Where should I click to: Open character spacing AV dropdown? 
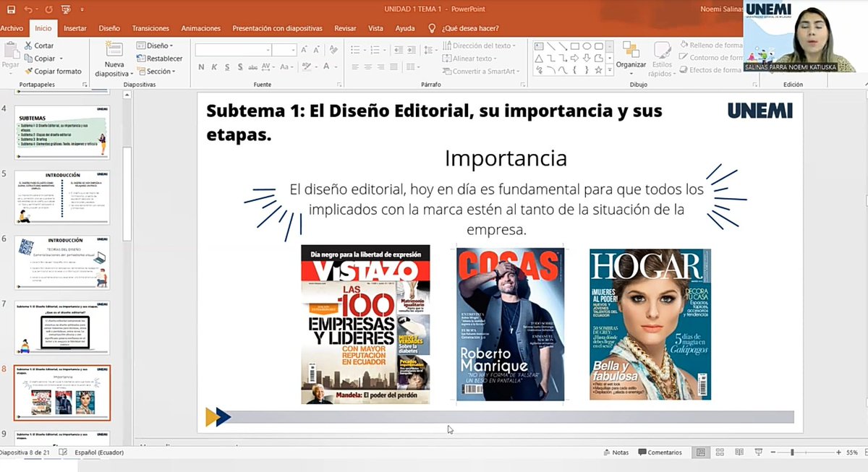[x=267, y=67]
